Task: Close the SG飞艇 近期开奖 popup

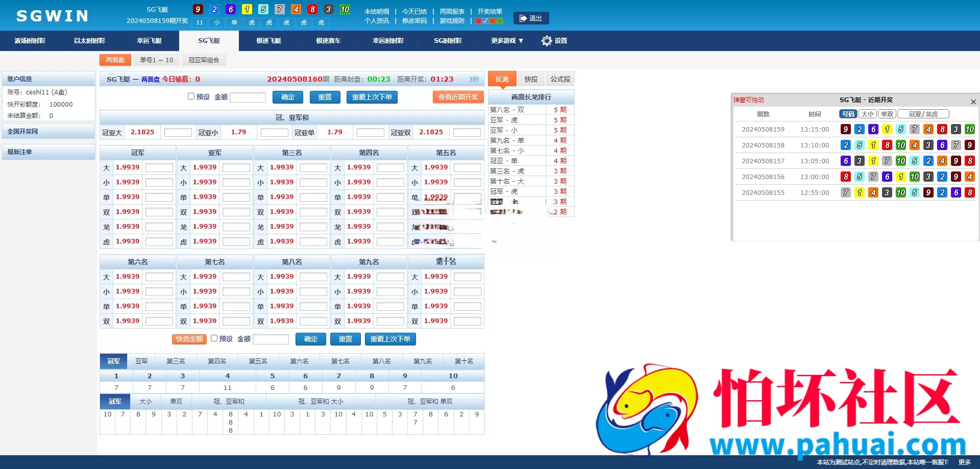Action: (x=973, y=102)
